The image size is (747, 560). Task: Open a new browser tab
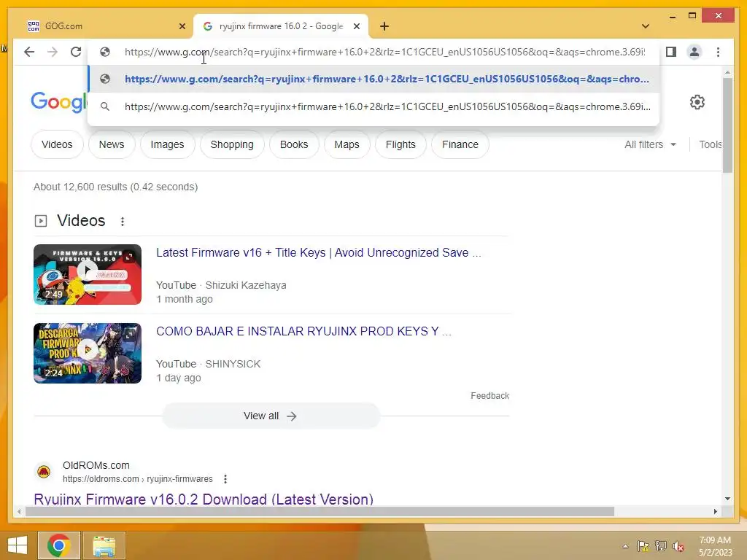384,26
